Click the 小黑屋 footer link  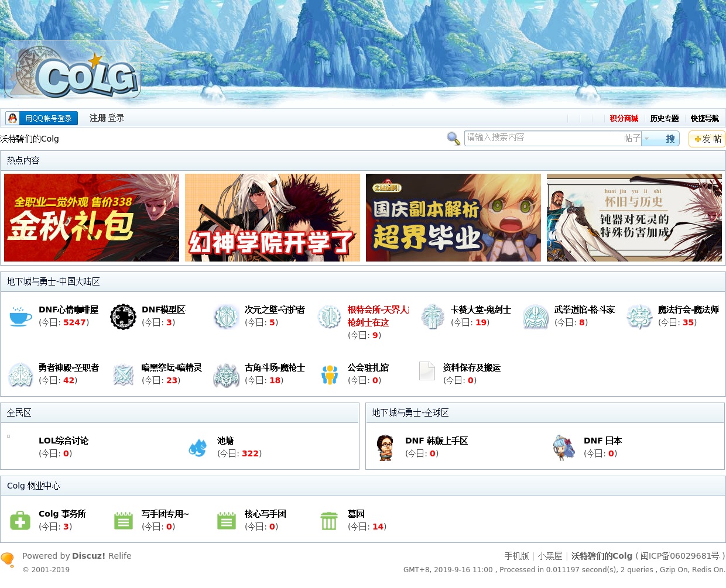[x=550, y=556]
